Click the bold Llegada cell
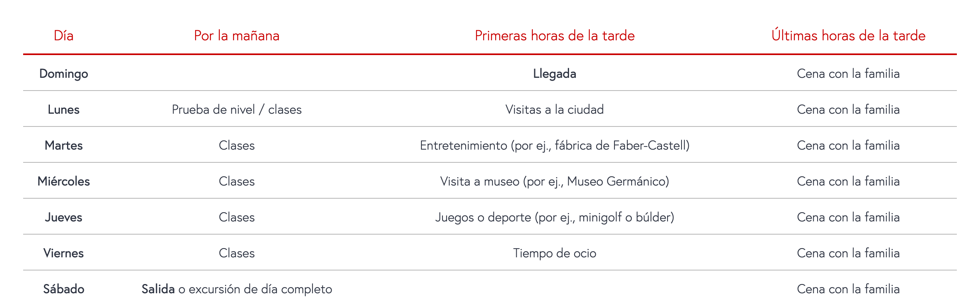The height and width of the screenshot is (308, 980). coord(555,74)
